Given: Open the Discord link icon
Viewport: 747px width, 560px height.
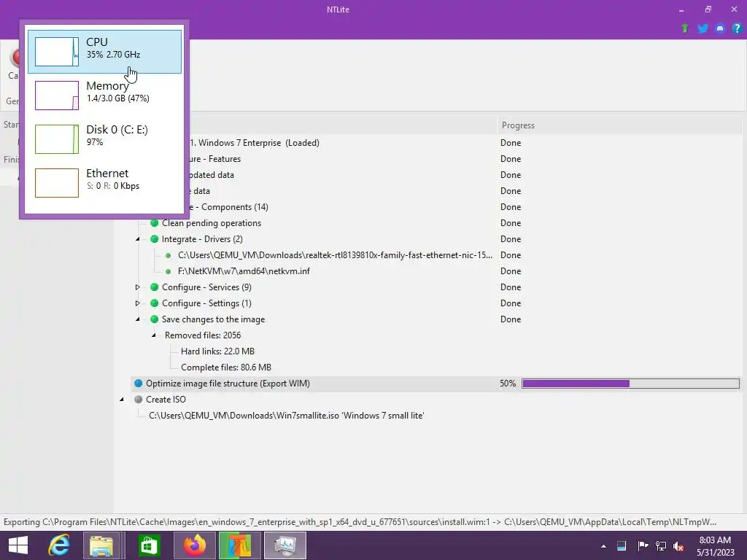Looking at the screenshot, I should pyautogui.click(x=720, y=28).
